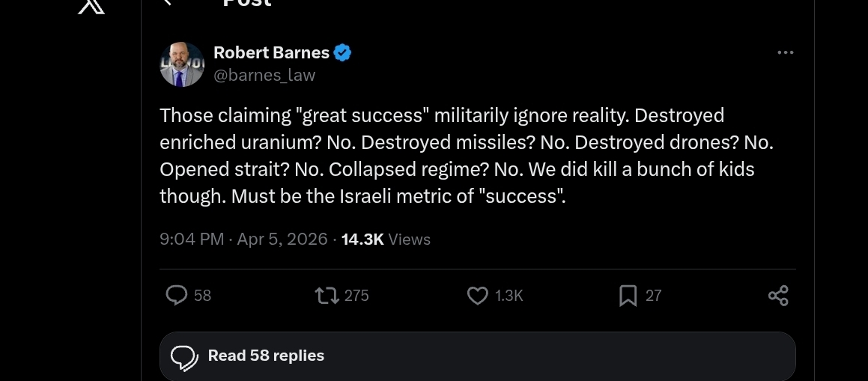Screen dimensions: 868x381
Task: Open Robert Barnes's profile avatar
Action: coord(182,64)
